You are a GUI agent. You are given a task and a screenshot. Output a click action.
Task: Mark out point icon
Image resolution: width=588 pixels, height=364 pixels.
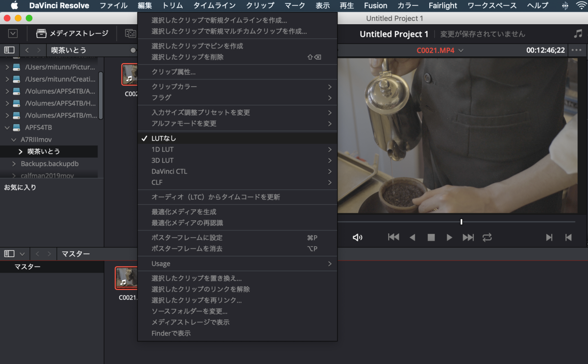[x=568, y=238]
